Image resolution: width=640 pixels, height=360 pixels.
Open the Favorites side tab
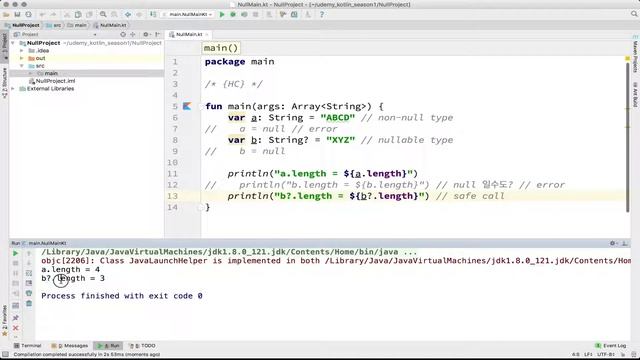(x=4, y=321)
